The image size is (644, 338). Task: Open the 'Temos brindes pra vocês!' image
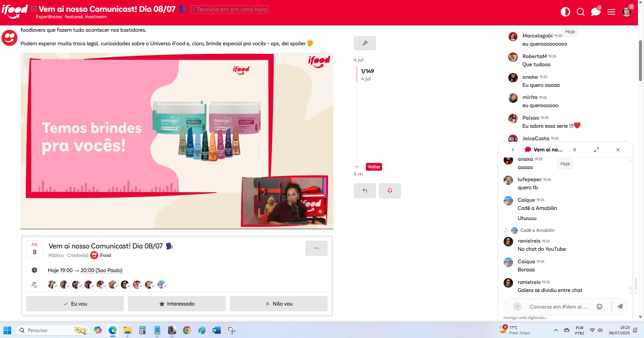point(177,141)
